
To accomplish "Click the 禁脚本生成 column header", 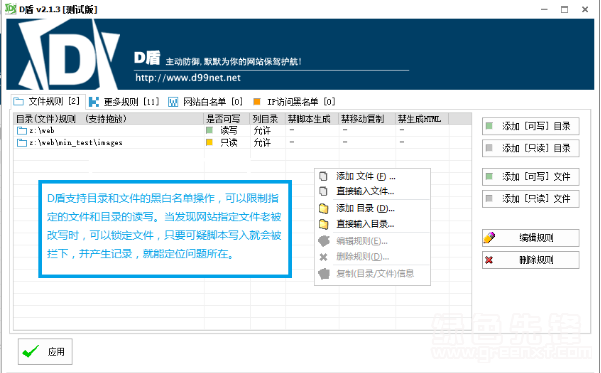I will pyautogui.click(x=312, y=119).
